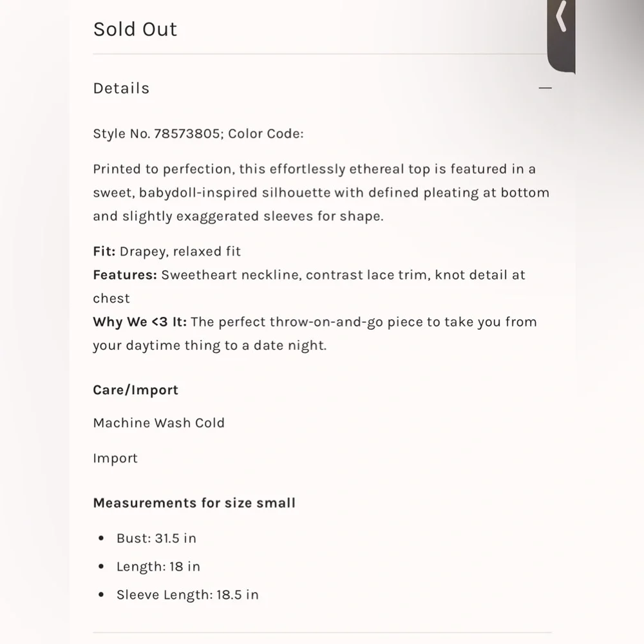Viewport: 644px width, 644px height.
Task: Select the Length: 18 in bullet
Action: click(x=158, y=566)
